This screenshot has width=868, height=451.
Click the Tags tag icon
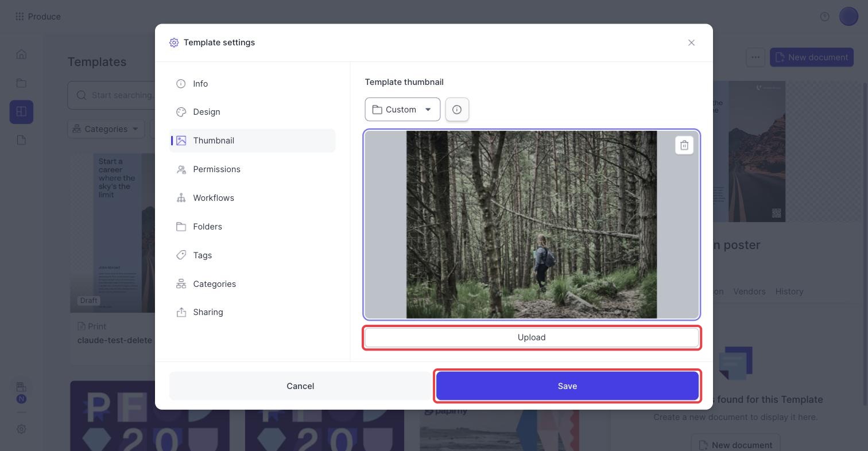(x=181, y=255)
